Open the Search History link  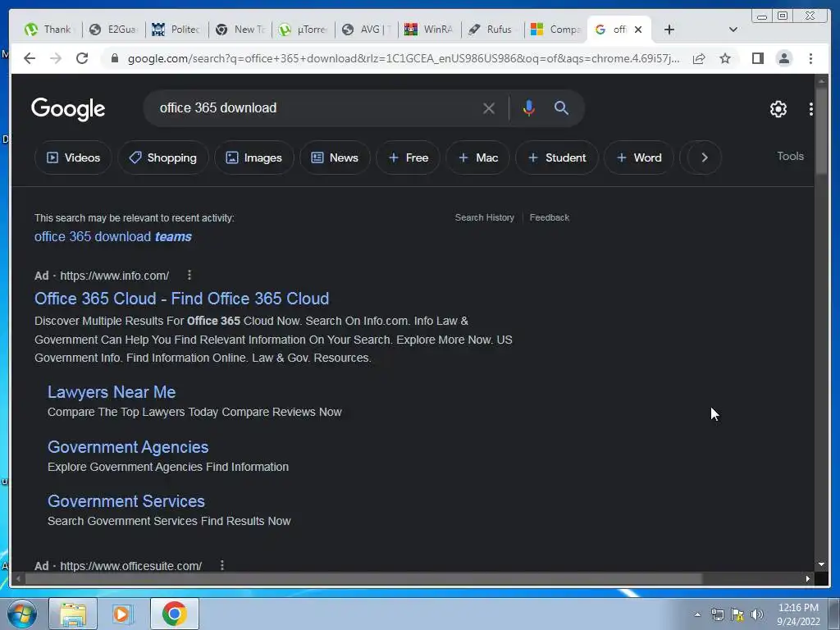(484, 217)
